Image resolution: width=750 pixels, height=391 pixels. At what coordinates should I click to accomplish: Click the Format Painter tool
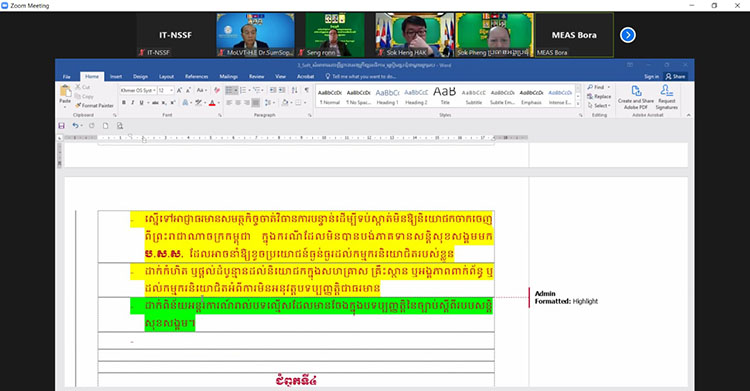(94, 105)
